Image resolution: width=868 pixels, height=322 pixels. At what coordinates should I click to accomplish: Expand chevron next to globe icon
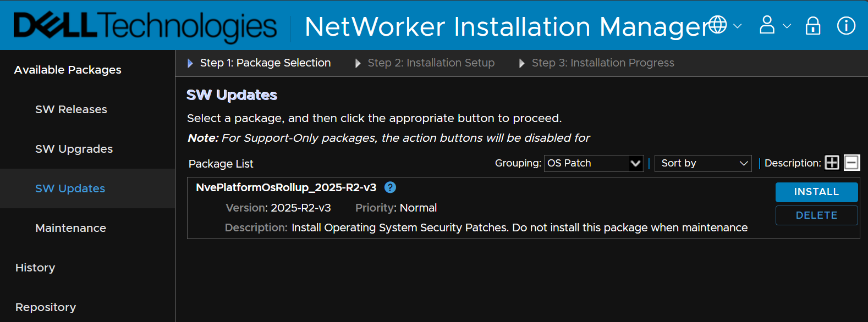tap(738, 26)
